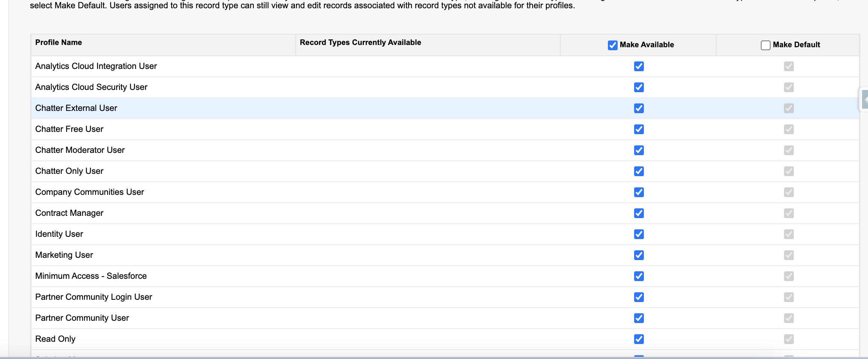This screenshot has width=868, height=359.
Task: Uncheck Make Available for Identity User
Action: pos(639,234)
